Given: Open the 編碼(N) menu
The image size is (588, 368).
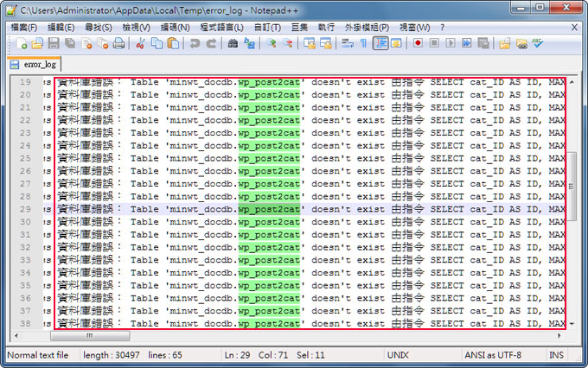Looking at the screenshot, I should pos(175,28).
